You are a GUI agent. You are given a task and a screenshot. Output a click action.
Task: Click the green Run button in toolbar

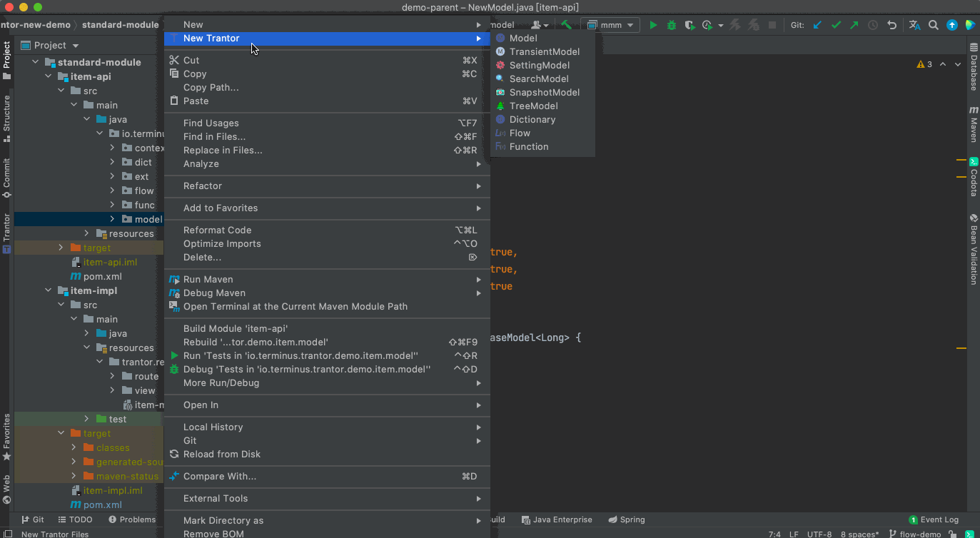click(653, 25)
